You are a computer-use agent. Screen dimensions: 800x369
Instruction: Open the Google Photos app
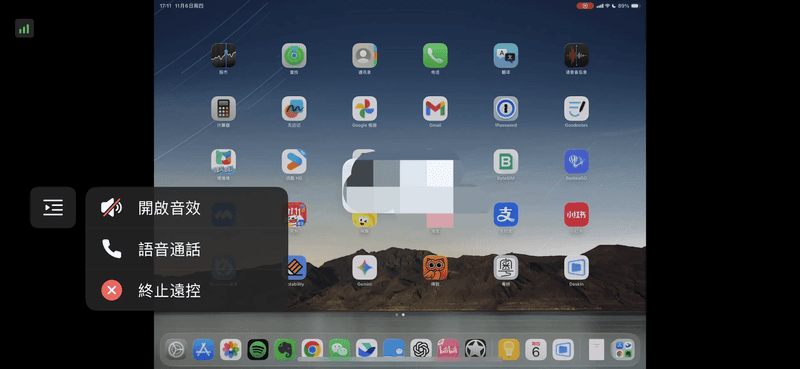point(364,109)
